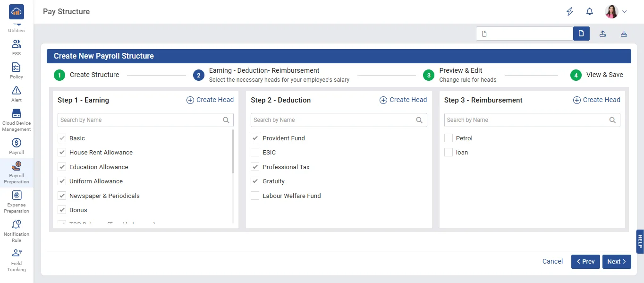This screenshot has width=644, height=283.
Task: Click the Earning list vertical scrollbar
Action: point(233,151)
